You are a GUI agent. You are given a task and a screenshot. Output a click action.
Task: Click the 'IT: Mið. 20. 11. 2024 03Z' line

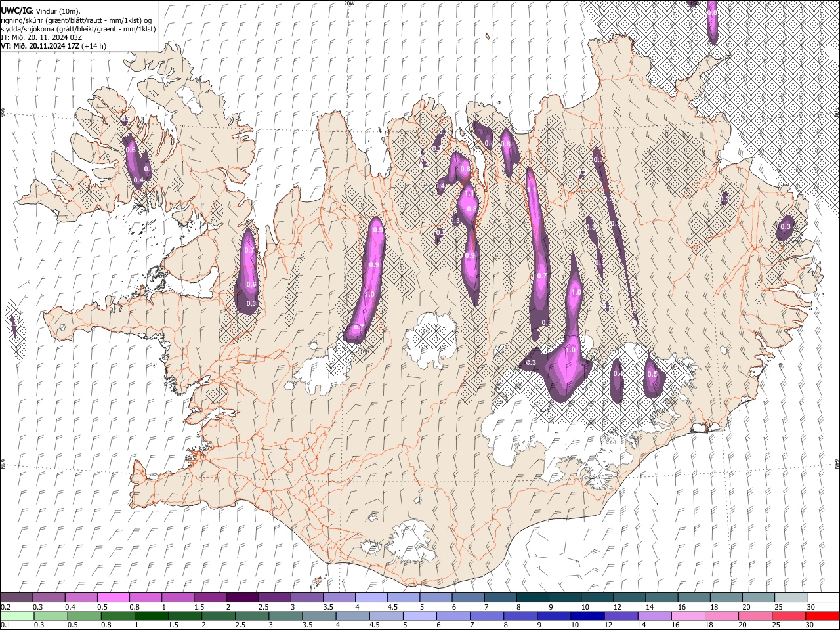coord(41,37)
